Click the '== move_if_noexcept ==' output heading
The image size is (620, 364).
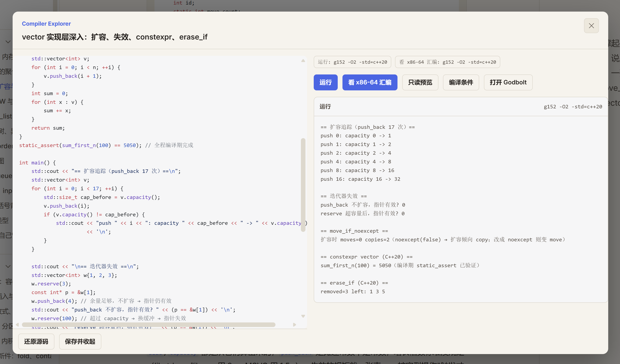pyautogui.click(x=354, y=231)
